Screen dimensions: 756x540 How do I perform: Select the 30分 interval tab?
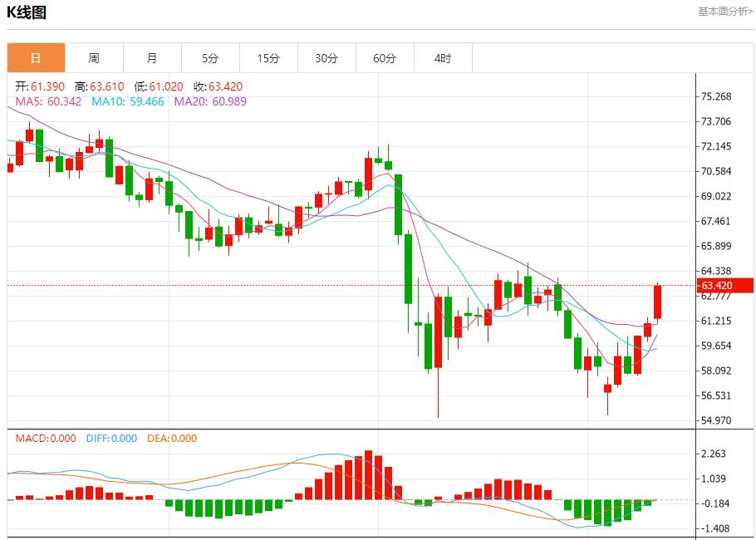point(326,58)
